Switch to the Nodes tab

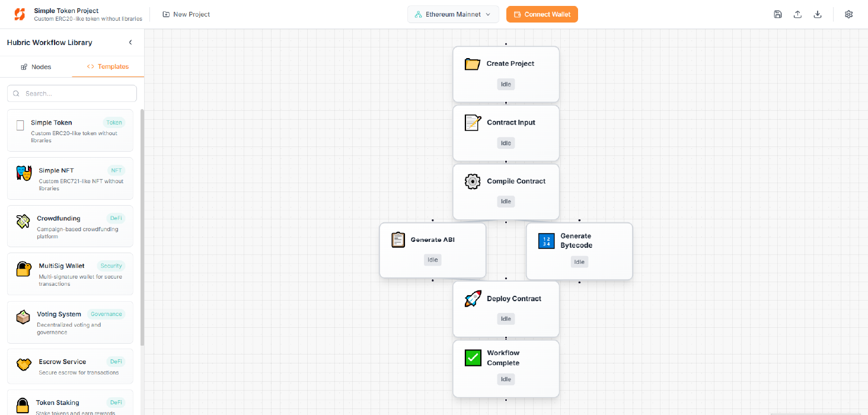36,67
